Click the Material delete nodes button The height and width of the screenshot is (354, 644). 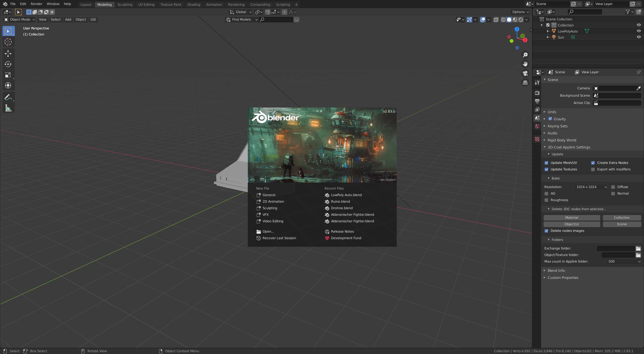click(571, 218)
